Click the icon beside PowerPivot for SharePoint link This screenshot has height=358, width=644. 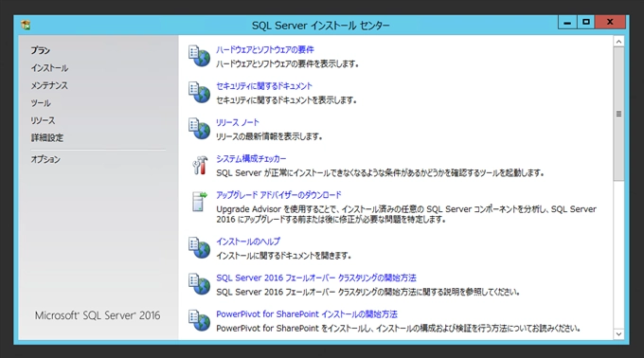pyautogui.click(x=199, y=320)
